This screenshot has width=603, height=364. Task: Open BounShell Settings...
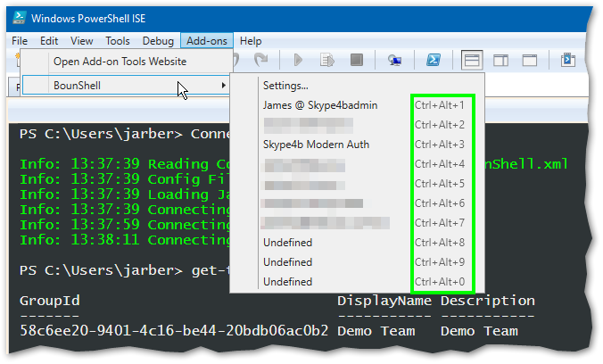pos(358,86)
